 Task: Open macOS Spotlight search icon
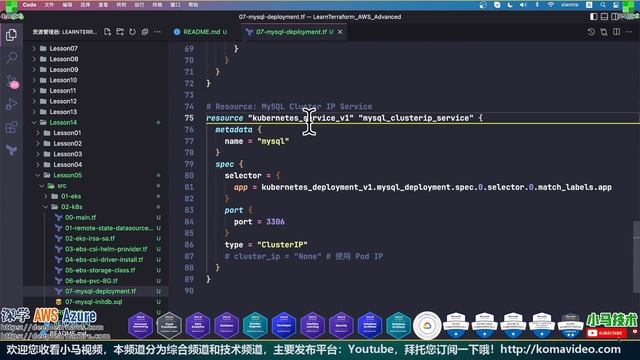click(603, 5)
